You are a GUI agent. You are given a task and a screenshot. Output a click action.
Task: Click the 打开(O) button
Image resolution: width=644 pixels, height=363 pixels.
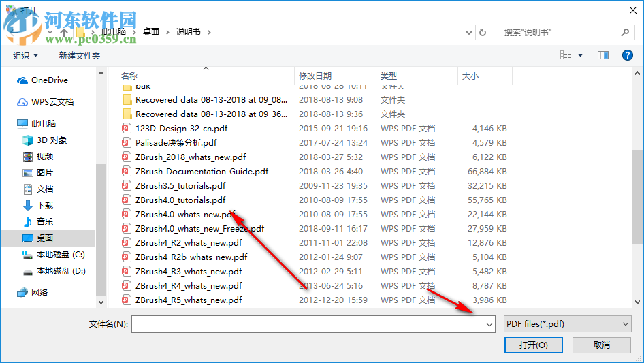click(533, 345)
